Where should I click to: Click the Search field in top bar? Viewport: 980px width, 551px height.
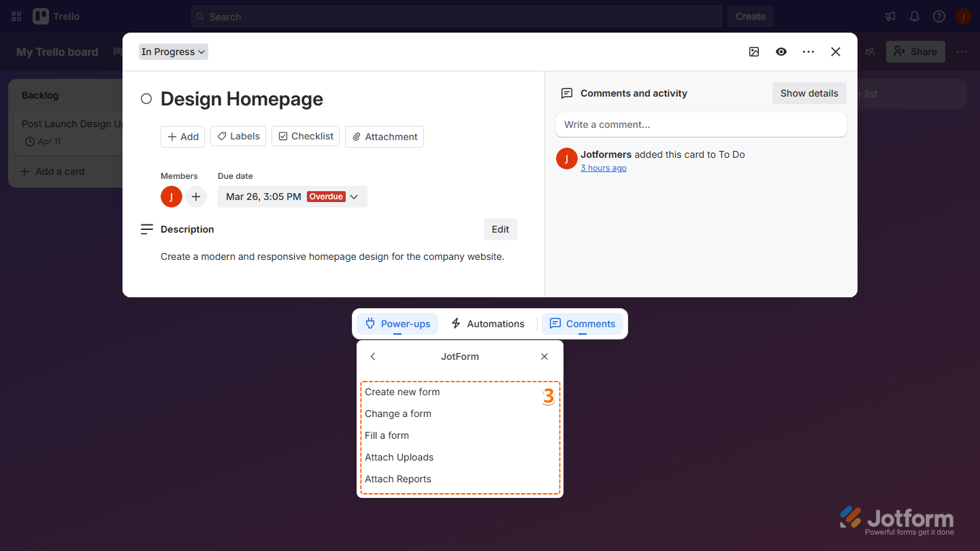coord(457,16)
